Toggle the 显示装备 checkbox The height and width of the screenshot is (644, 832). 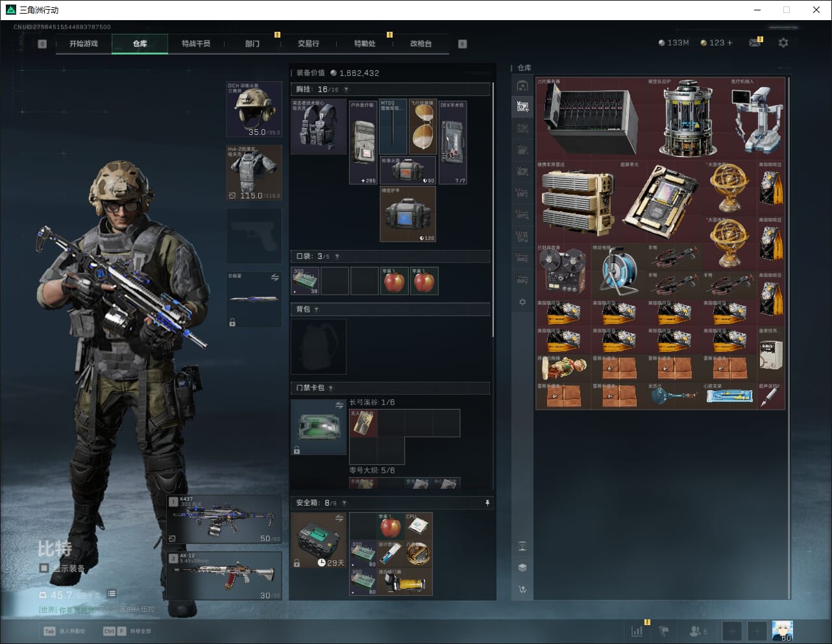44,568
